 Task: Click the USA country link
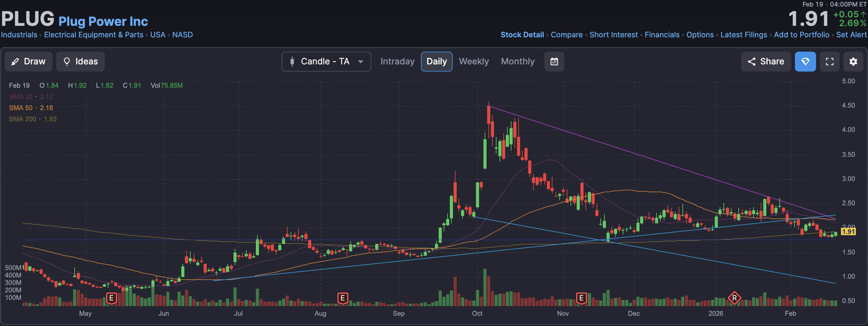point(158,35)
